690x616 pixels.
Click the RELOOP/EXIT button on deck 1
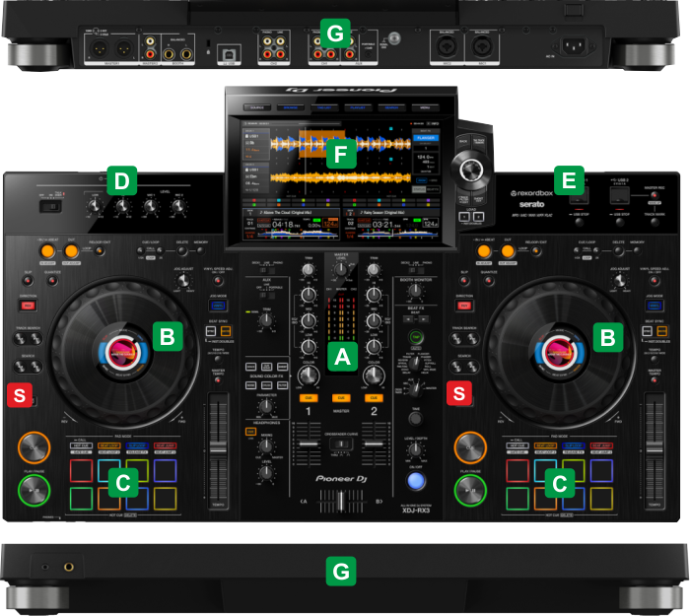click(100, 250)
